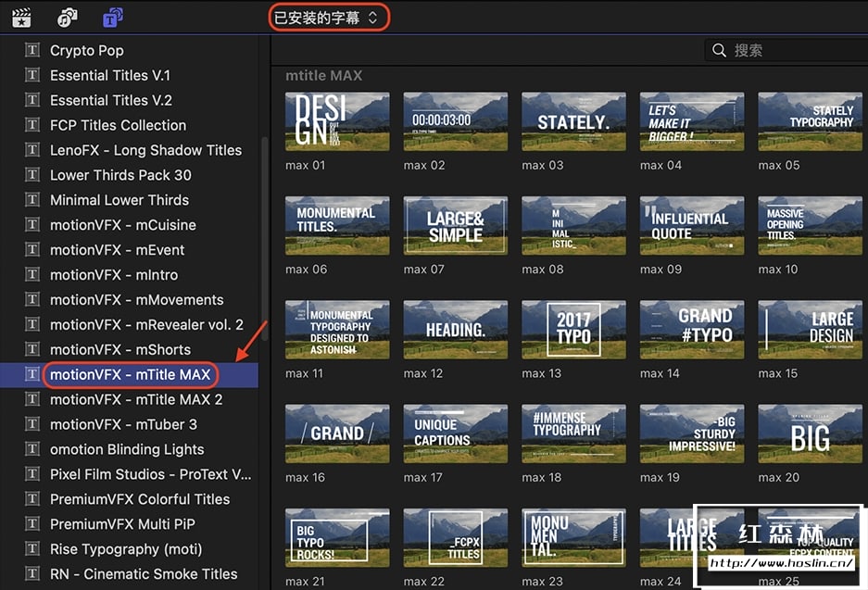Choose max 09 Influential Quote thumbnail
The width and height of the screenshot is (868, 590).
pos(692,225)
